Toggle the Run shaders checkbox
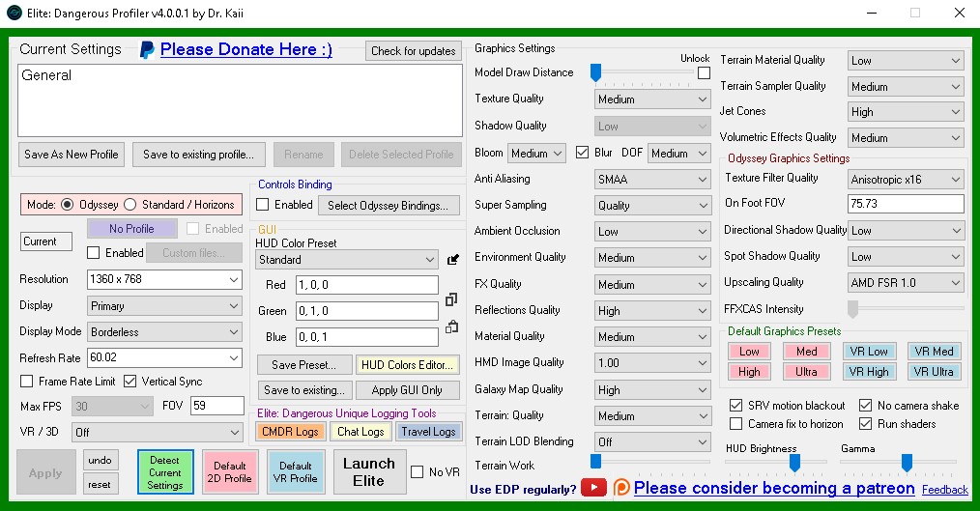 click(x=866, y=423)
